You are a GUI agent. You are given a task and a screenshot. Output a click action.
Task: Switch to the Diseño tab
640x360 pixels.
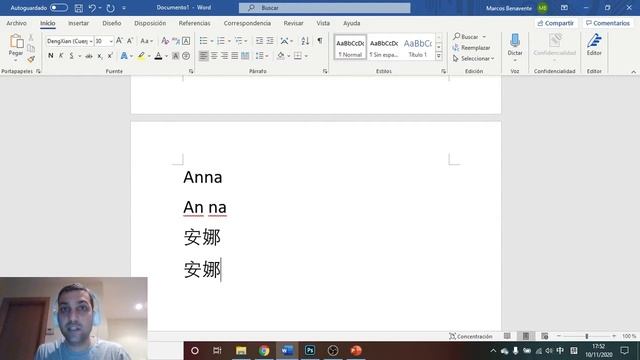(x=111, y=23)
